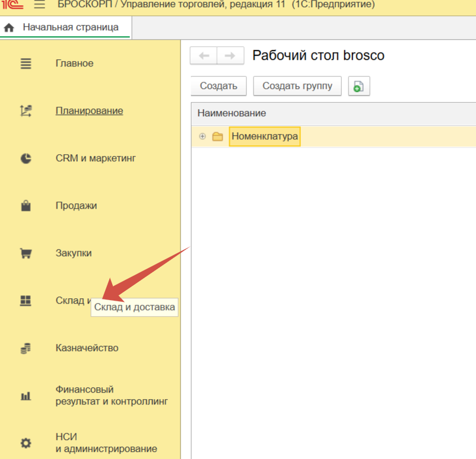Screen dimensions: 476x459
Task: Switch to the Начальная страница tab
Action: point(65,27)
